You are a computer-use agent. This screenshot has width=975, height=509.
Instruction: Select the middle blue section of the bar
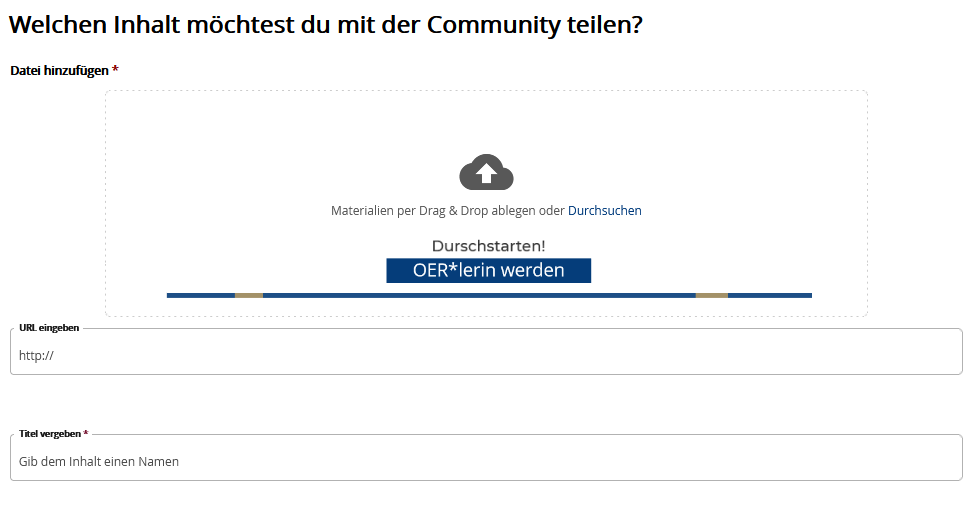pos(480,295)
